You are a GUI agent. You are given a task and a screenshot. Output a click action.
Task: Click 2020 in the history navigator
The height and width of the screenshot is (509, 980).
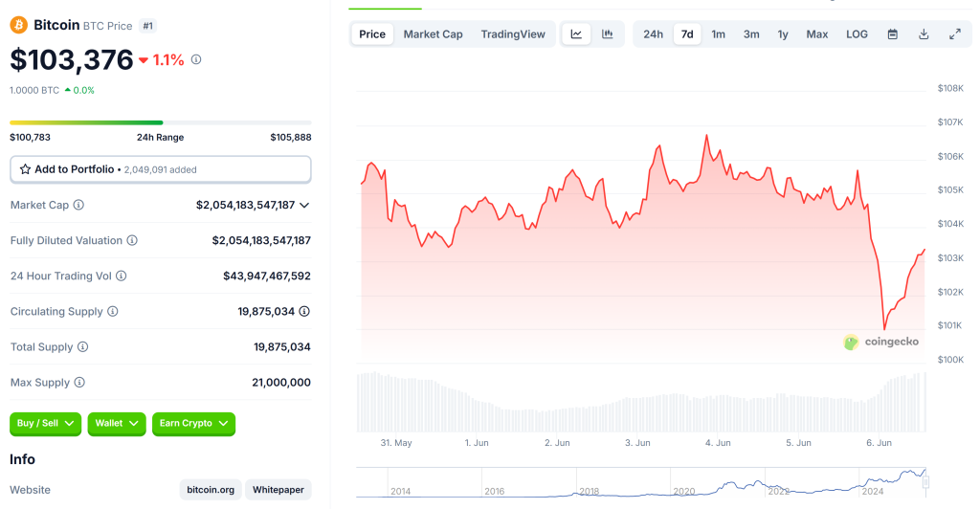[x=683, y=492]
